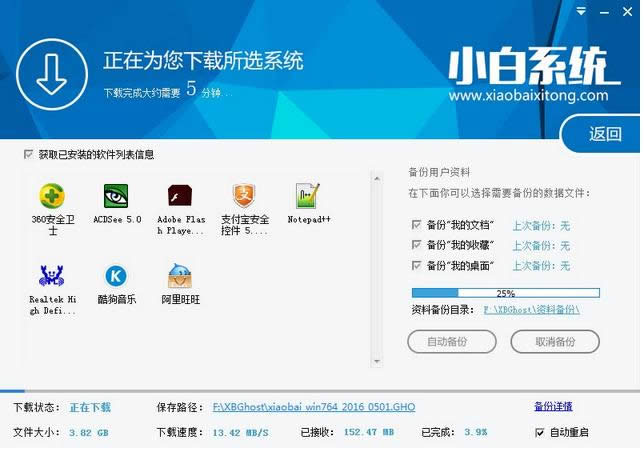
Task: Toggle 备份"我的收藏" checkbox
Action: point(416,245)
